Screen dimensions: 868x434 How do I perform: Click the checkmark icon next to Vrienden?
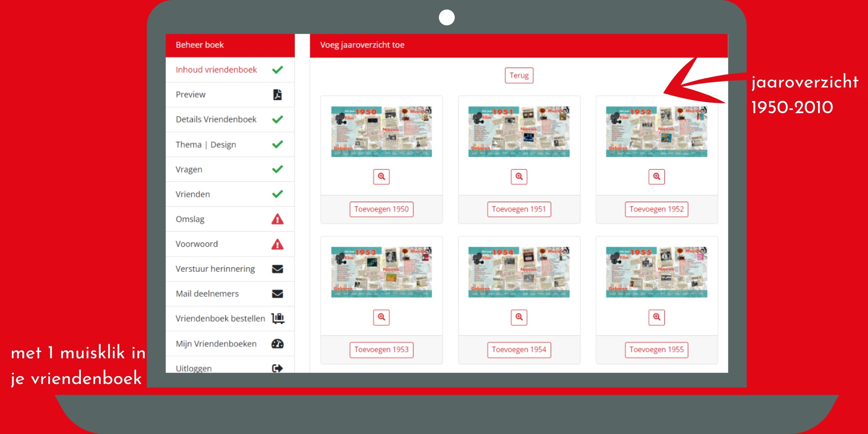point(277,194)
